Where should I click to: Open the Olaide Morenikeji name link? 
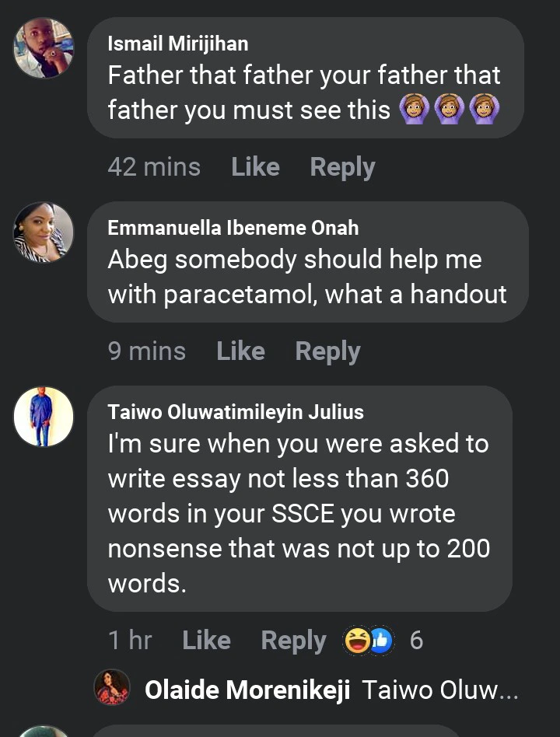point(247,690)
